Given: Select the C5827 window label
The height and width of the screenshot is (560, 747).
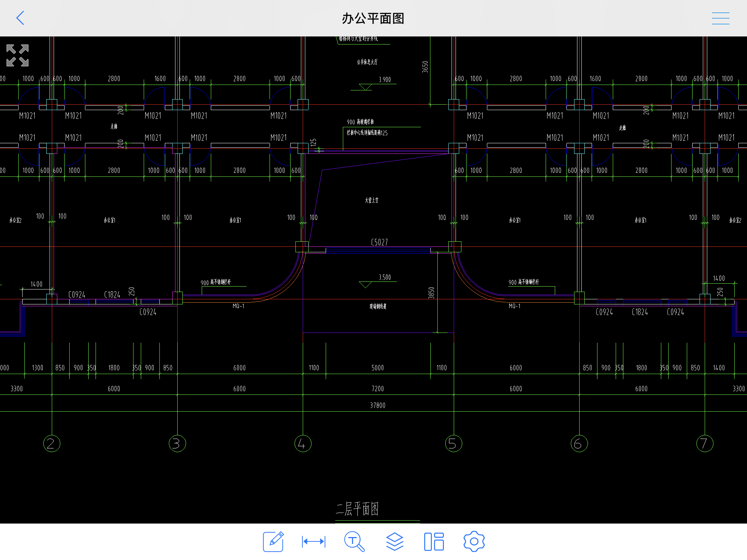Looking at the screenshot, I should click(379, 242).
